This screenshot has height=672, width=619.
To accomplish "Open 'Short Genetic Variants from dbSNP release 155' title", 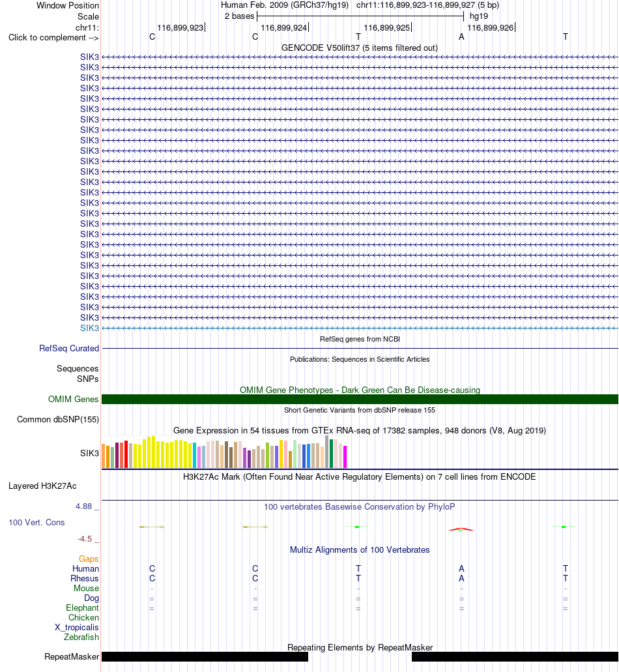I will coord(360,410).
